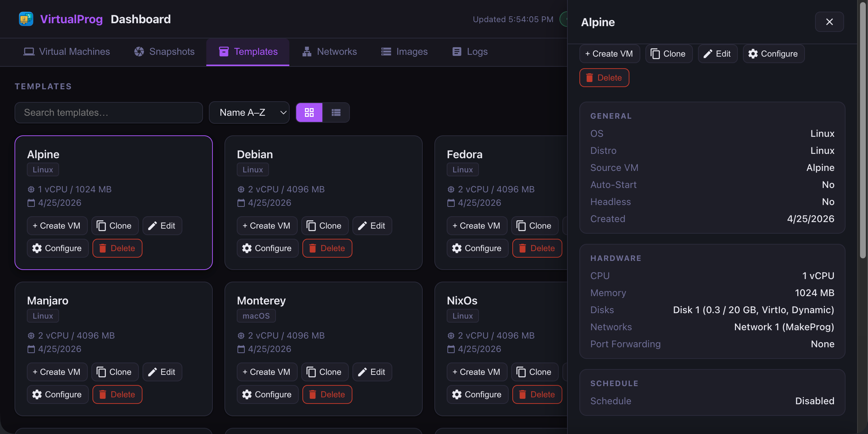The width and height of the screenshot is (868, 434).
Task: Click Edit in the Alpine details panel
Action: [718, 54]
